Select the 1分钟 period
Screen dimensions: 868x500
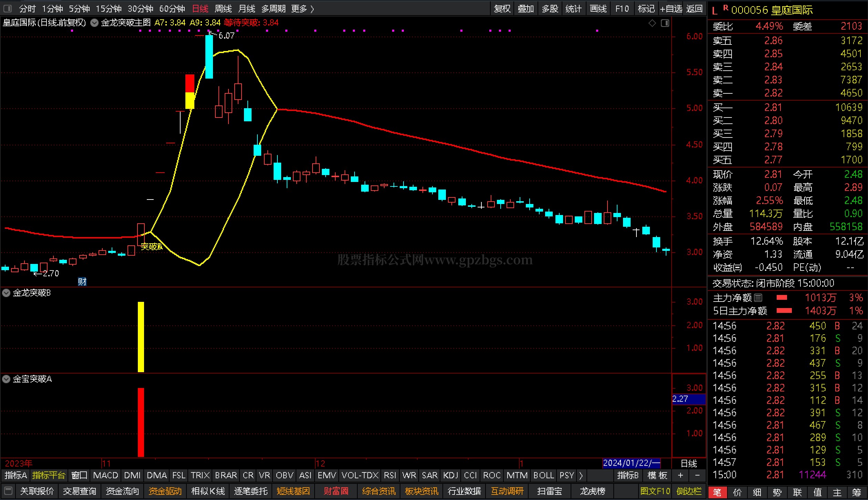coord(52,9)
